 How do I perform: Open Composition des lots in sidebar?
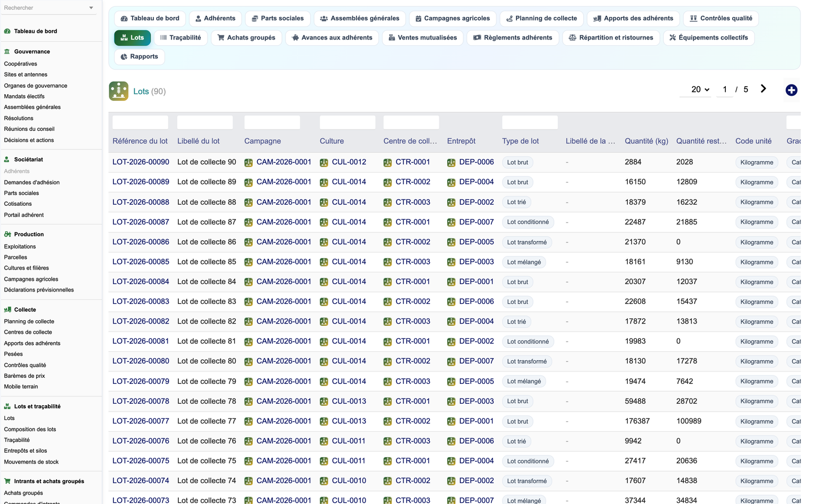click(x=30, y=429)
